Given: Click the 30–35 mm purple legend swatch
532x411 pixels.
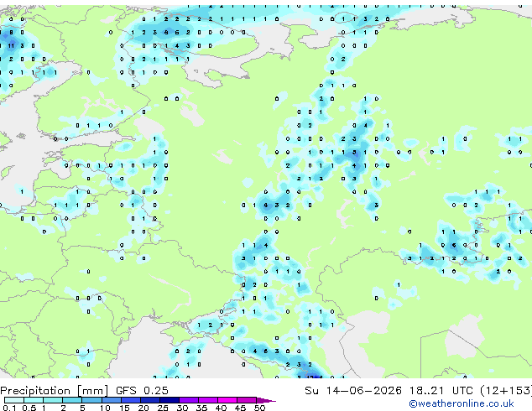Looking at the screenshot, I should tap(189, 400).
